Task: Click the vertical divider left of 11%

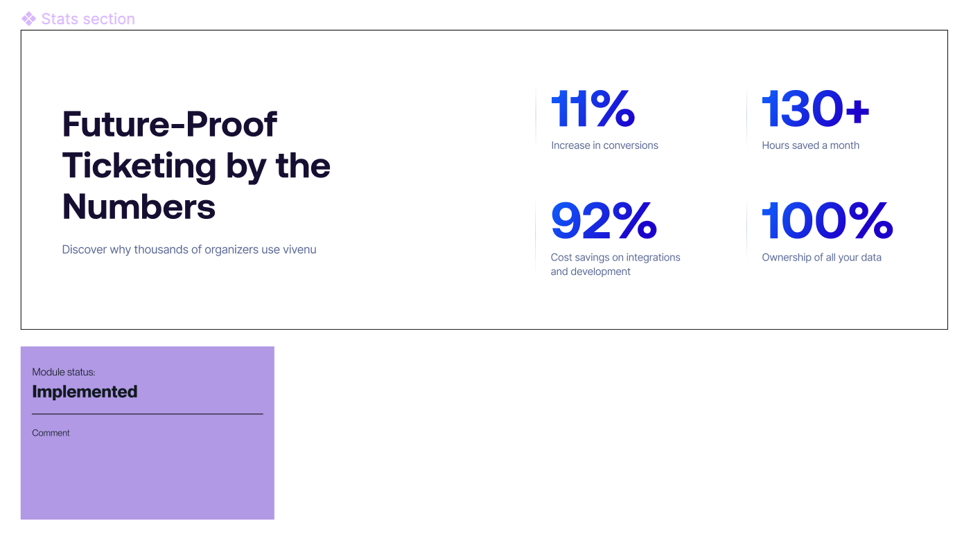Action: (536, 116)
